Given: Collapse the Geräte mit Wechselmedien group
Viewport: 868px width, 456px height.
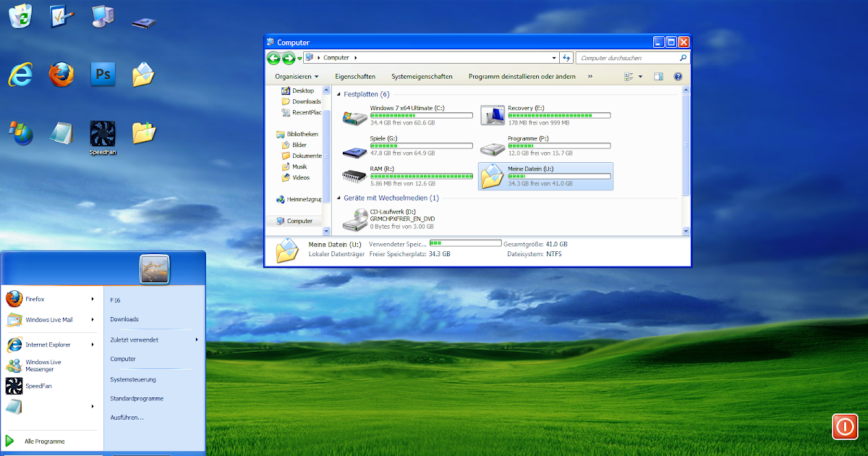Looking at the screenshot, I should click(x=339, y=198).
